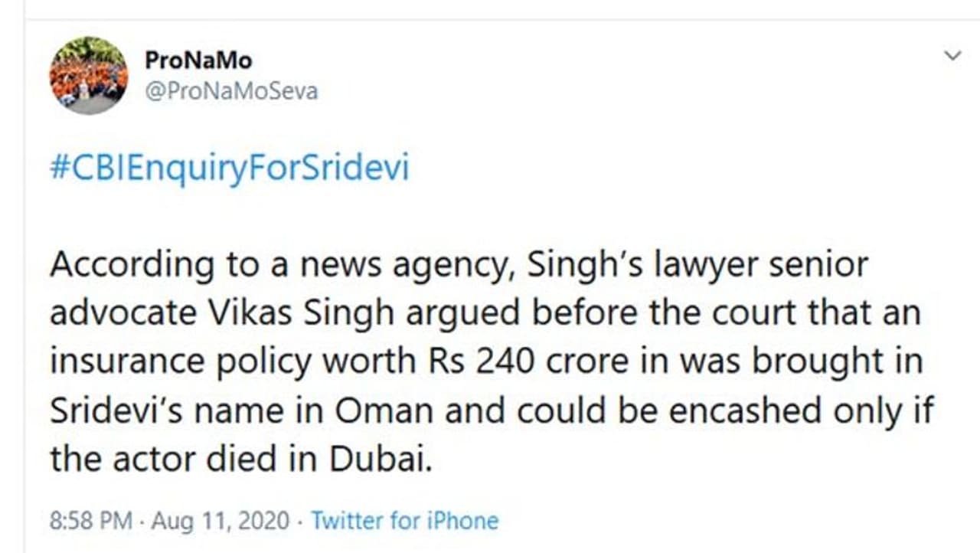Screen dimensions: 980x553
Task: Open the Twitter for iPhone source link
Action: click(404, 522)
